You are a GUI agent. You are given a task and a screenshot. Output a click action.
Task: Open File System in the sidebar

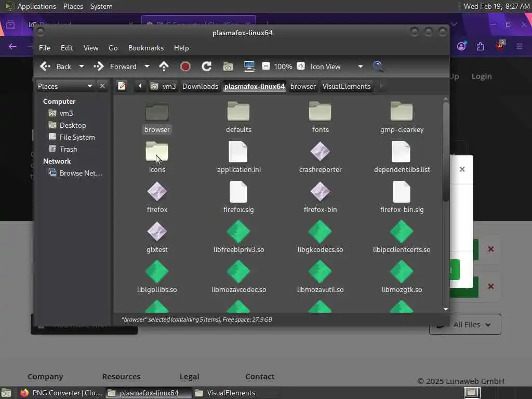[x=72, y=137]
